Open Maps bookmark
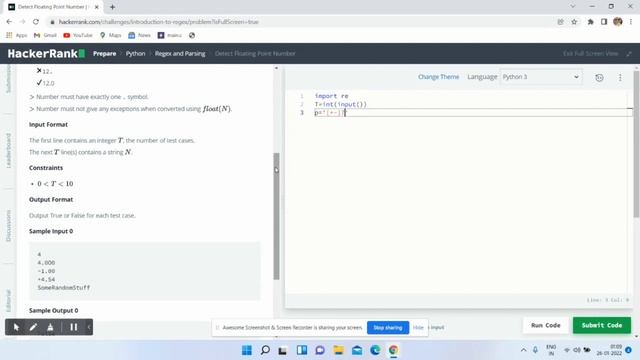 pyautogui.click(x=111, y=36)
